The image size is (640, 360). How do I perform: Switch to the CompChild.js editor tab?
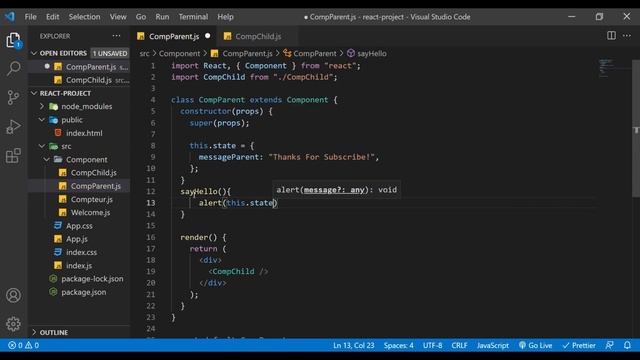(x=258, y=36)
